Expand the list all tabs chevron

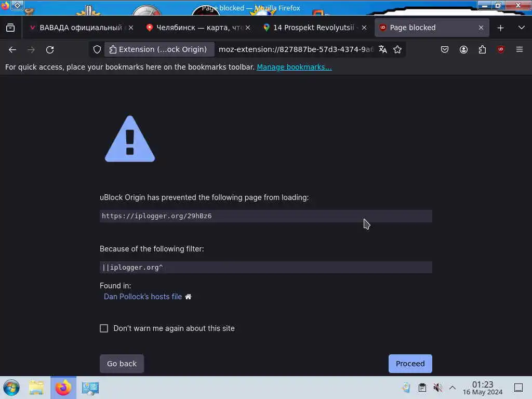click(522, 28)
